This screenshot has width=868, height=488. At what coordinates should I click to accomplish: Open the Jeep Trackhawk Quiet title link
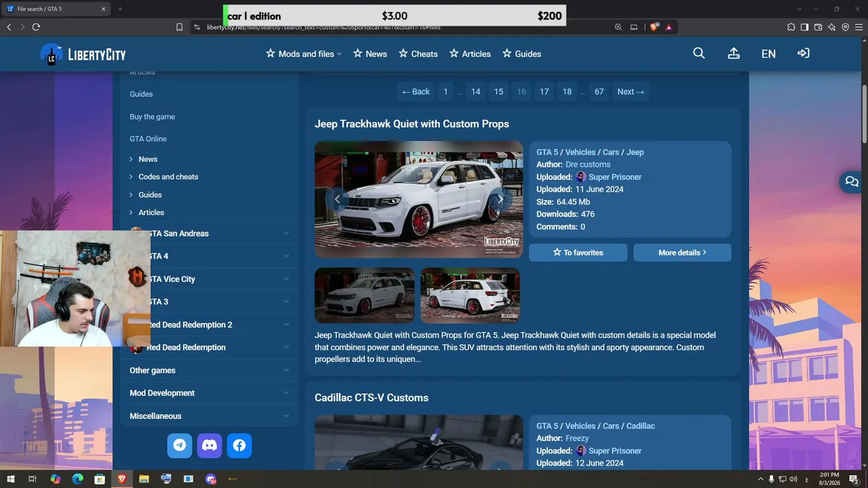pyautogui.click(x=412, y=124)
